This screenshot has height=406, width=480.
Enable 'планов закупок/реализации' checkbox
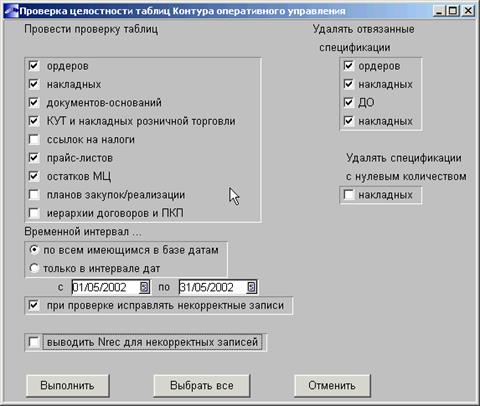click(x=34, y=194)
